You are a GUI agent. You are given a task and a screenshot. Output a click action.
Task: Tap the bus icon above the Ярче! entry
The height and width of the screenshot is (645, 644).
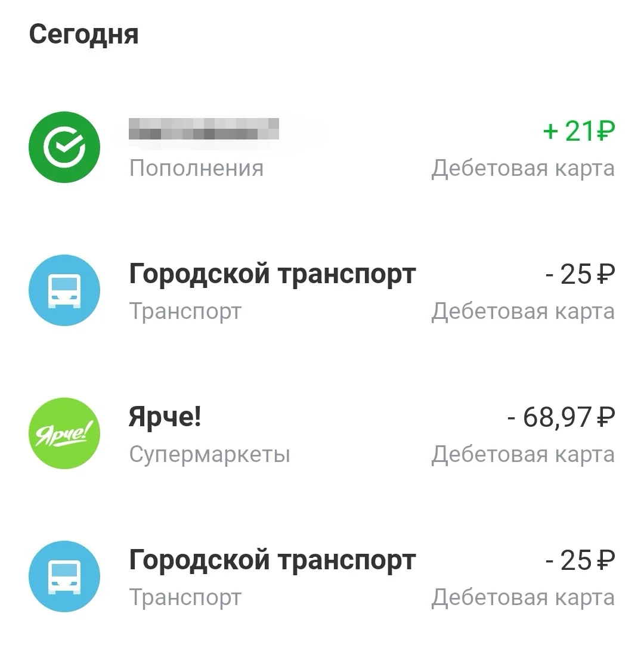click(64, 290)
